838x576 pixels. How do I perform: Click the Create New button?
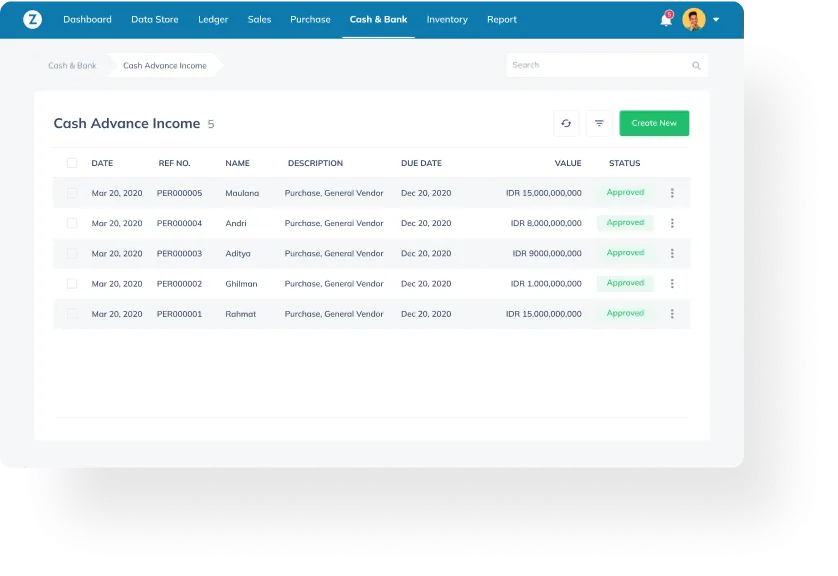click(x=654, y=123)
